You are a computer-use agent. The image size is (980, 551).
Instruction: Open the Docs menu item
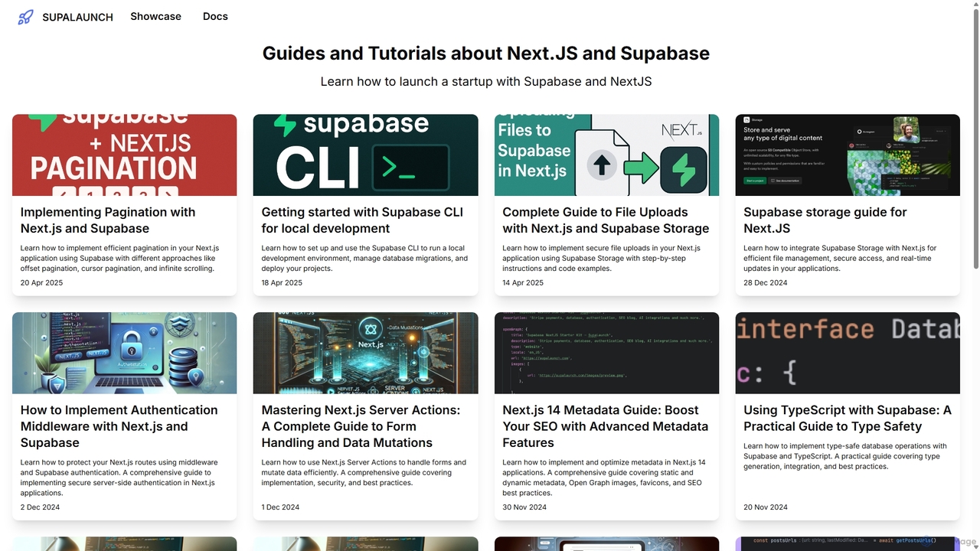(x=215, y=16)
